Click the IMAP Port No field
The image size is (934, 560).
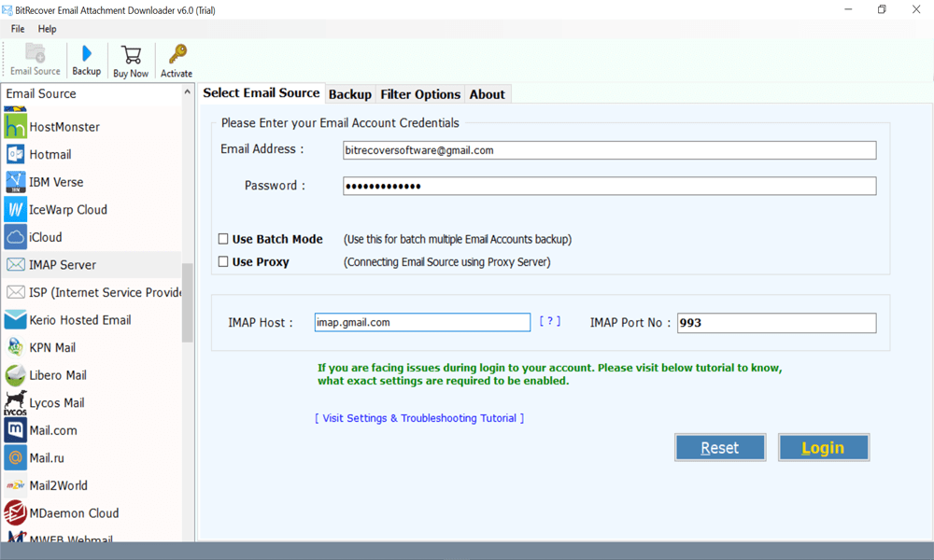(x=776, y=323)
